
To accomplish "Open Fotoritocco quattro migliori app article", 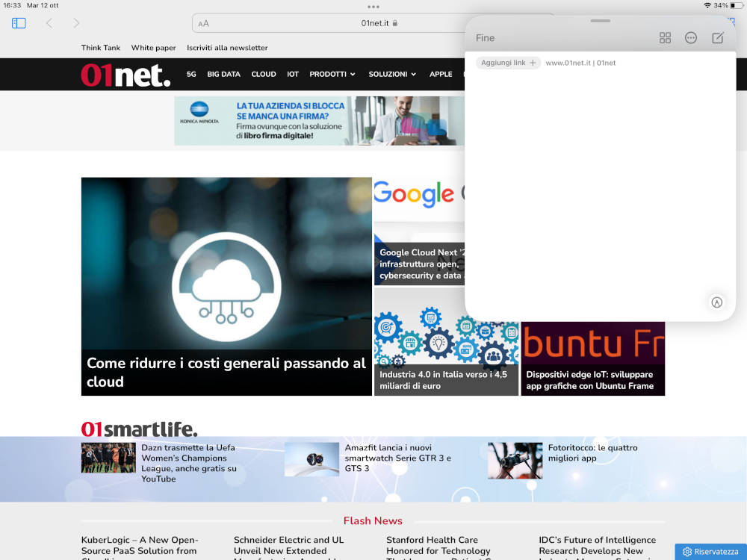I will pos(592,452).
